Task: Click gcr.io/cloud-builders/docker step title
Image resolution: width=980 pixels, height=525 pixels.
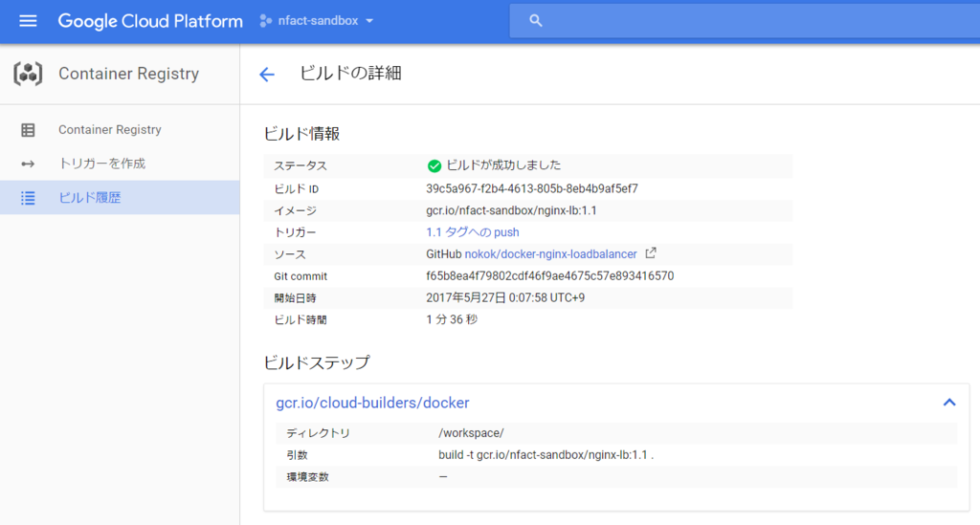Action: (372, 404)
